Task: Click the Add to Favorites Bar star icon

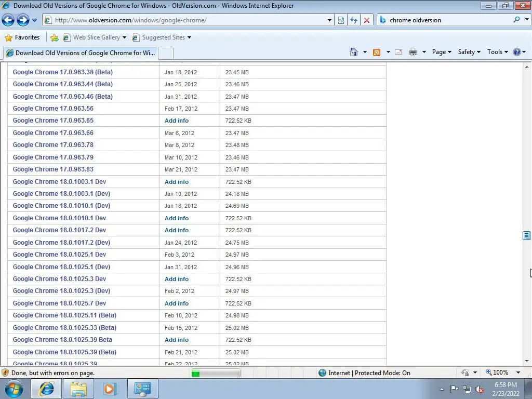Action: (x=54, y=37)
